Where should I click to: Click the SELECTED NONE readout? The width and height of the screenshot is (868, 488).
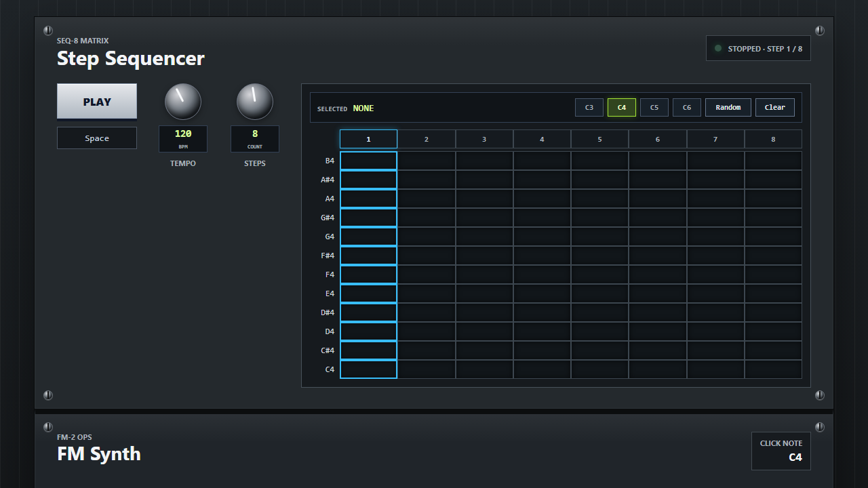(346, 108)
